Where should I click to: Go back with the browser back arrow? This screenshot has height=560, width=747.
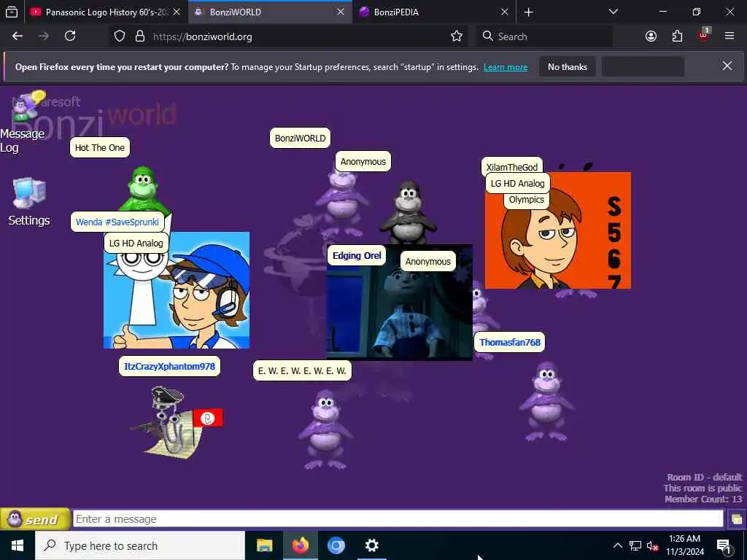point(18,36)
